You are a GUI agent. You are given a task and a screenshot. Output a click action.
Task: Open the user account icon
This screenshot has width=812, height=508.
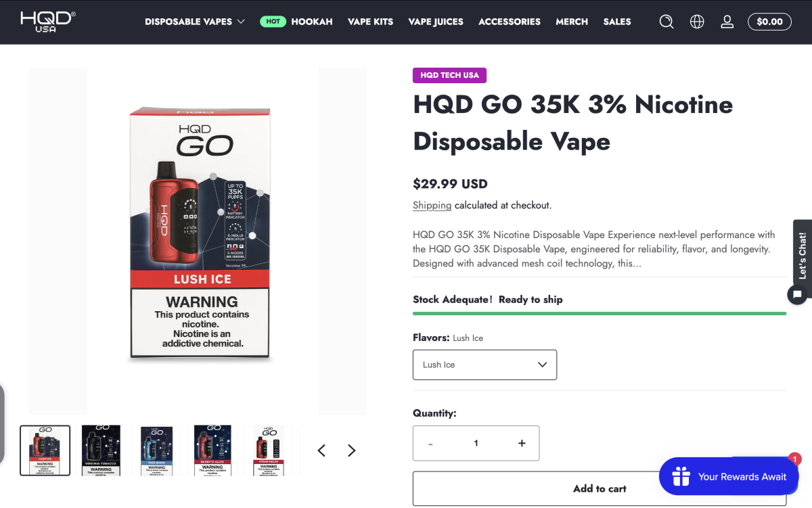coord(727,22)
